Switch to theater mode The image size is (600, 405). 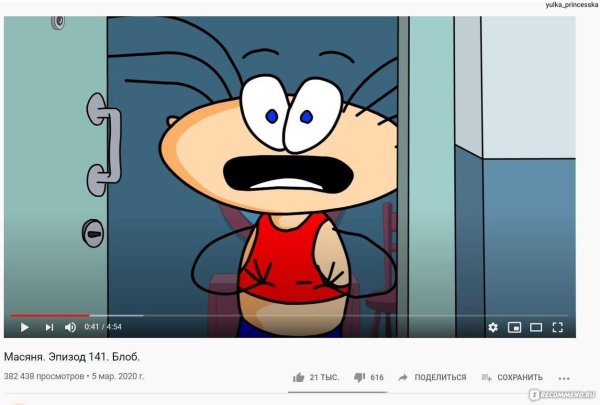(x=536, y=327)
